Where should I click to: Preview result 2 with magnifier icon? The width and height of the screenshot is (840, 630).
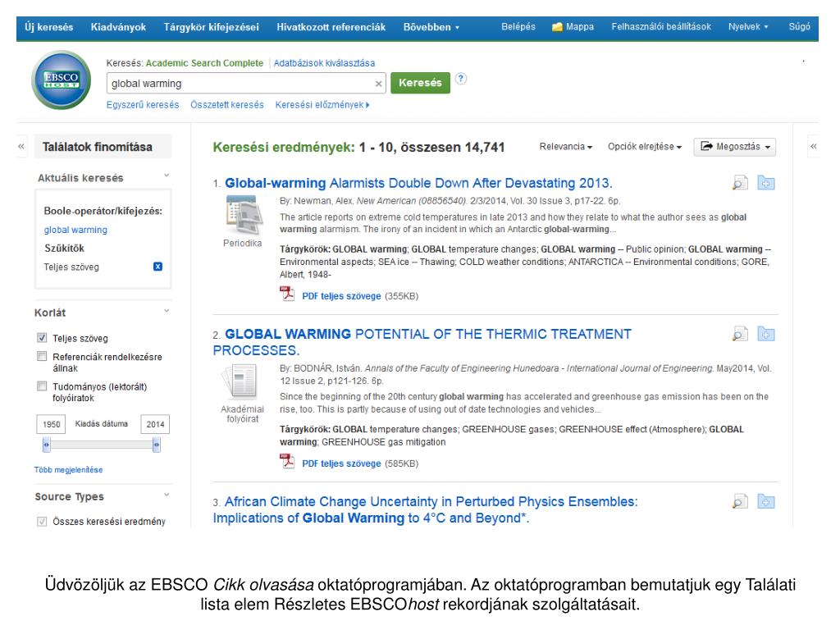(740, 335)
